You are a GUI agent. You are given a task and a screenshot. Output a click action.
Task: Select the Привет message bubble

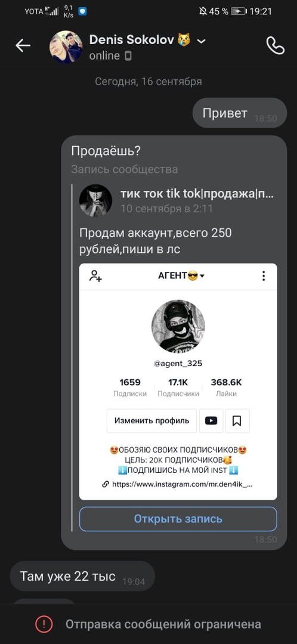pyautogui.click(x=240, y=113)
